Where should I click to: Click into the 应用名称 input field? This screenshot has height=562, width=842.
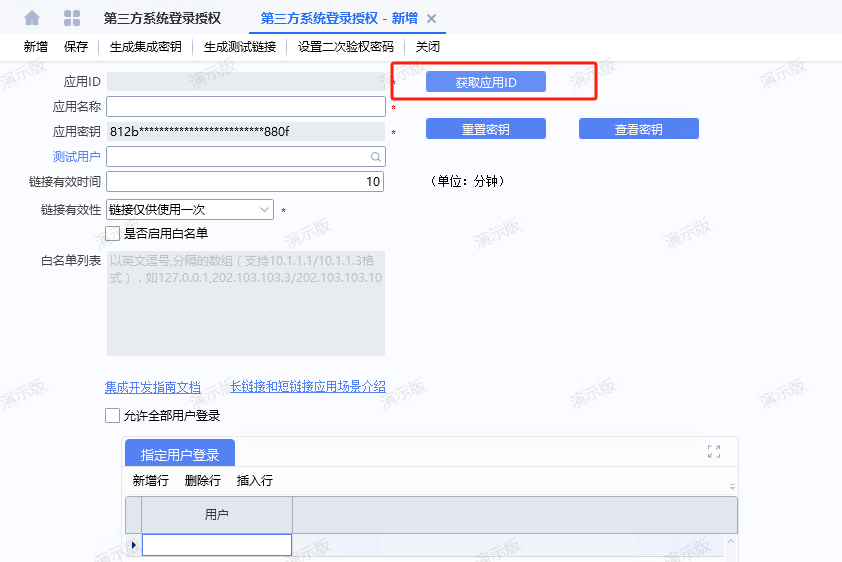point(245,106)
